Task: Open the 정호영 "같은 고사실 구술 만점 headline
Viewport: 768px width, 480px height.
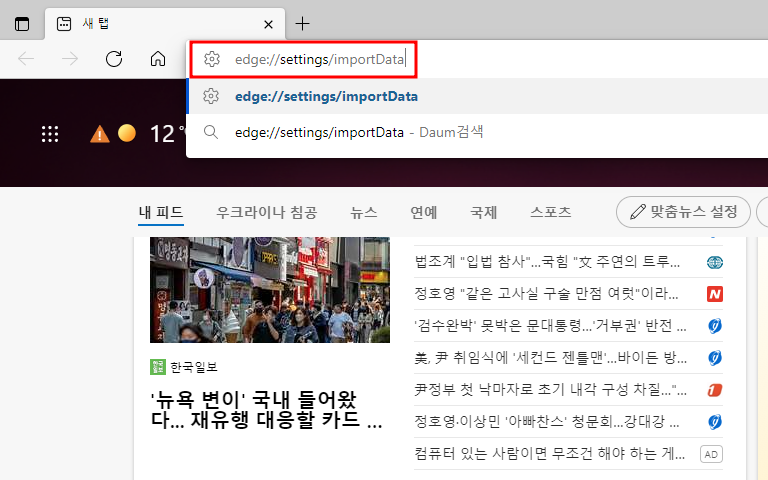Action: [546, 294]
